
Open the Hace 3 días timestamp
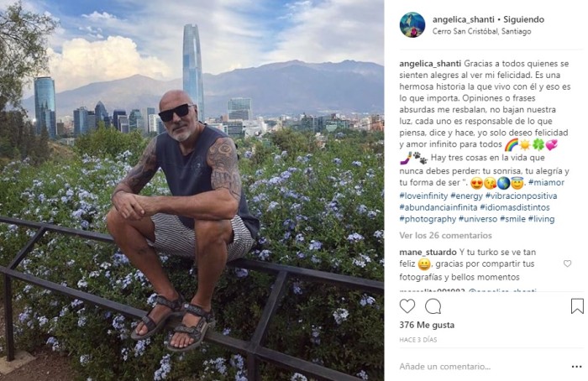(418, 340)
